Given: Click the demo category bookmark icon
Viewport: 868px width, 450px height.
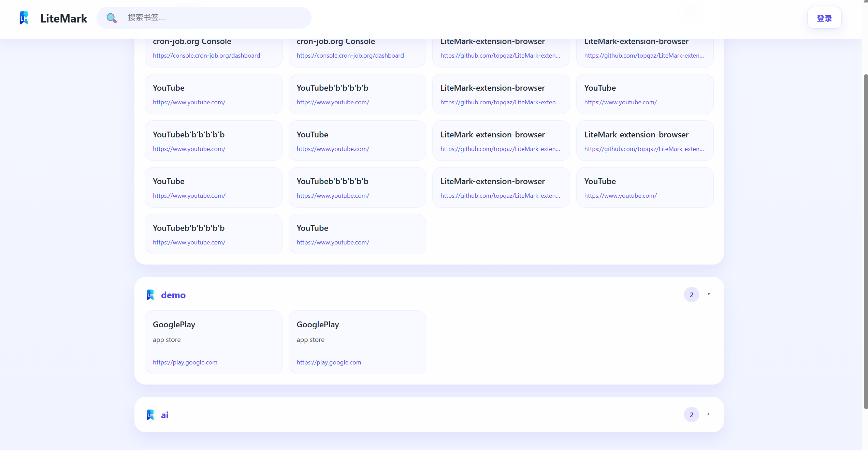Looking at the screenshot, I should coord(150,295).
